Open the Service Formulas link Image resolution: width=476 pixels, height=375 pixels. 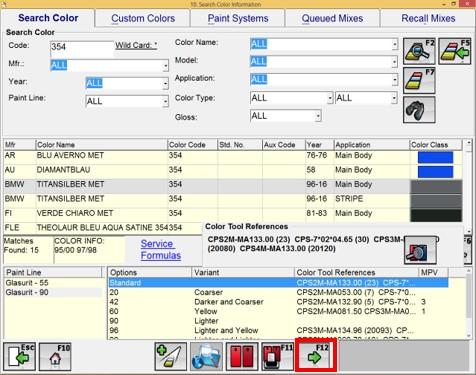161,249
